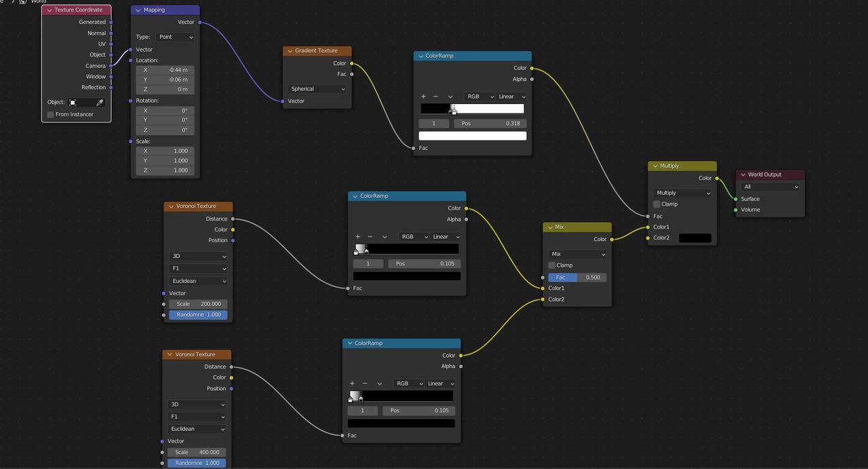Click the Location X -0.44 m field

(x=165, y=70)
